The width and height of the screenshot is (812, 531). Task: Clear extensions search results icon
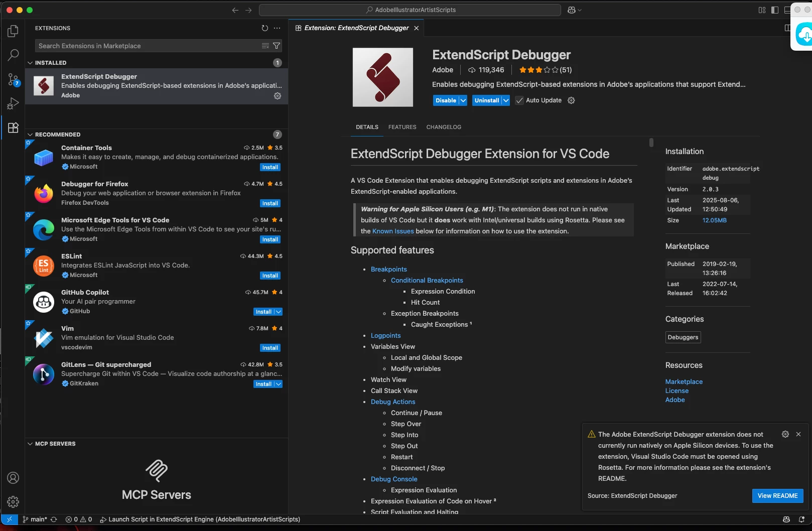265,46
